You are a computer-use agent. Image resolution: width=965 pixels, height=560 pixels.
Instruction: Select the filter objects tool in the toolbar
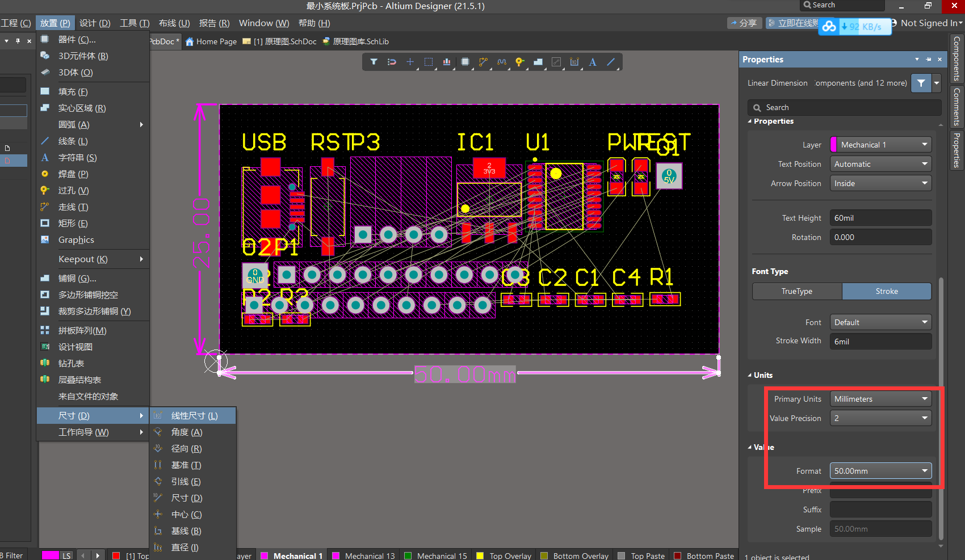point(374,62)
